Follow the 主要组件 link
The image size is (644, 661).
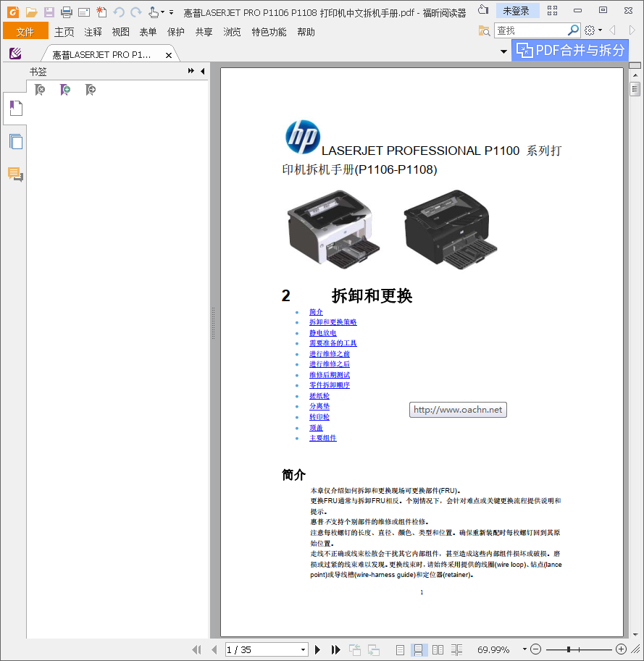[322, 438]
